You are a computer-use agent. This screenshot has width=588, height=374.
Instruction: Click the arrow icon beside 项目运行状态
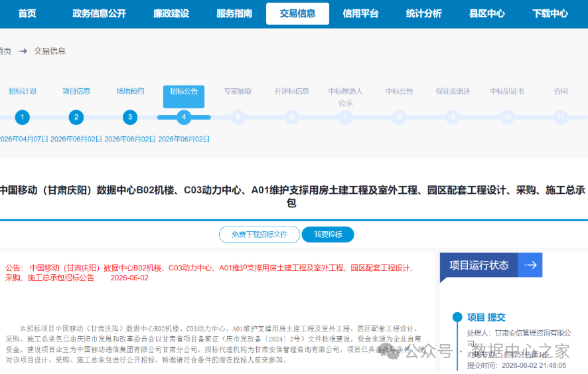(x=530, y=265)
